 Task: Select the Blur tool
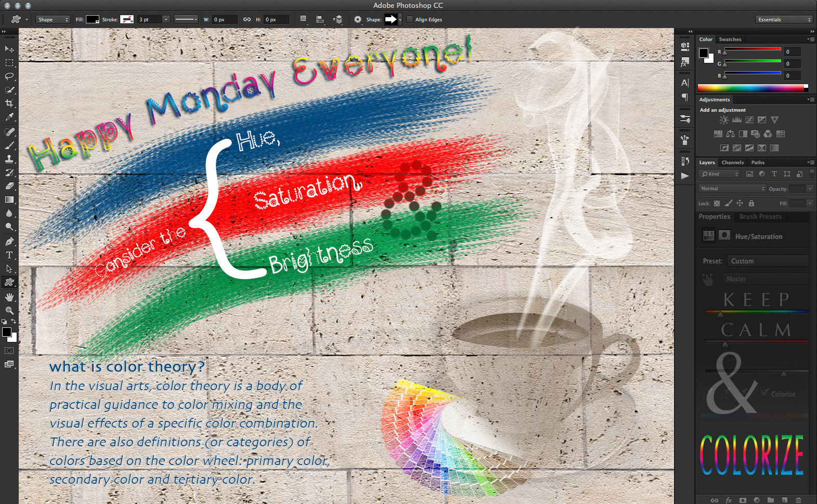click(x=9, y=213)
